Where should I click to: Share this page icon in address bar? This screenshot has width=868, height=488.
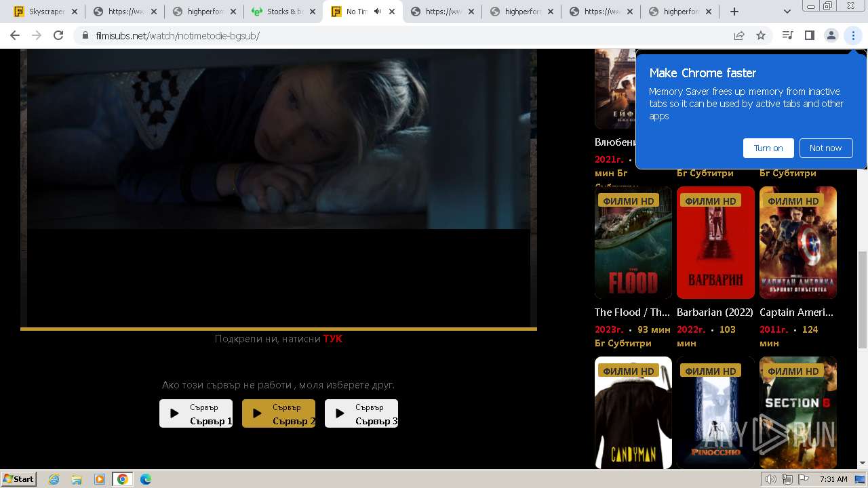(739, 35)
